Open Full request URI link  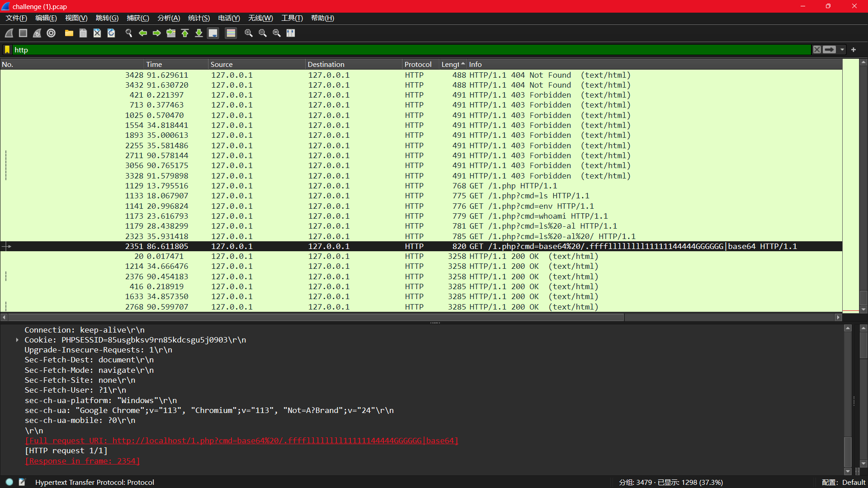[x=241, y=441]
